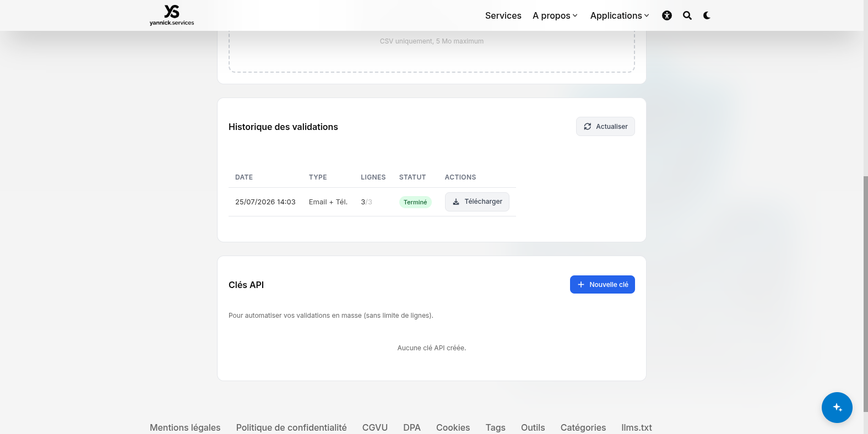Click the Pour automatiser vos validations text
Screen dimensions: 868x434
tap(331, 316)
